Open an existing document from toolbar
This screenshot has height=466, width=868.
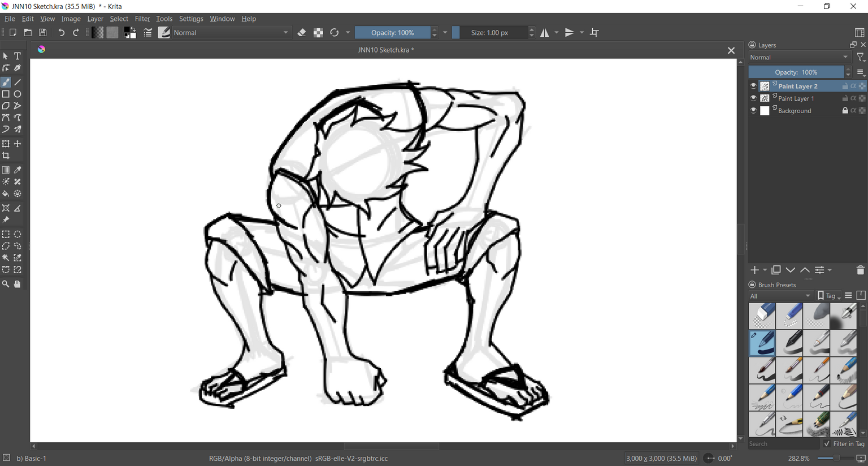point(28,33)
